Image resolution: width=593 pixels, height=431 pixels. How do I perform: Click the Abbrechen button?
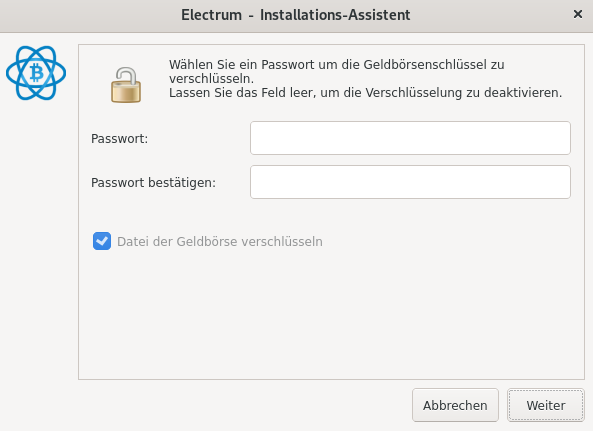pos(455,405)
